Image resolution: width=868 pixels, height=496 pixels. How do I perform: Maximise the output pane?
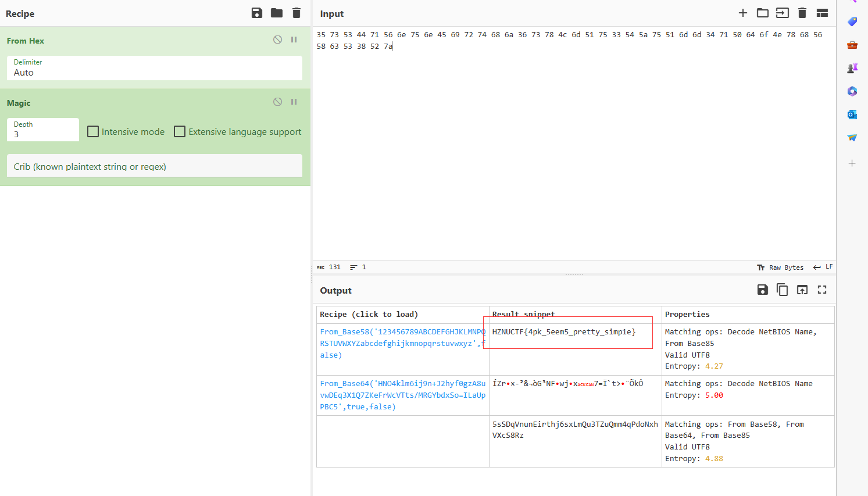coord(822,290)
